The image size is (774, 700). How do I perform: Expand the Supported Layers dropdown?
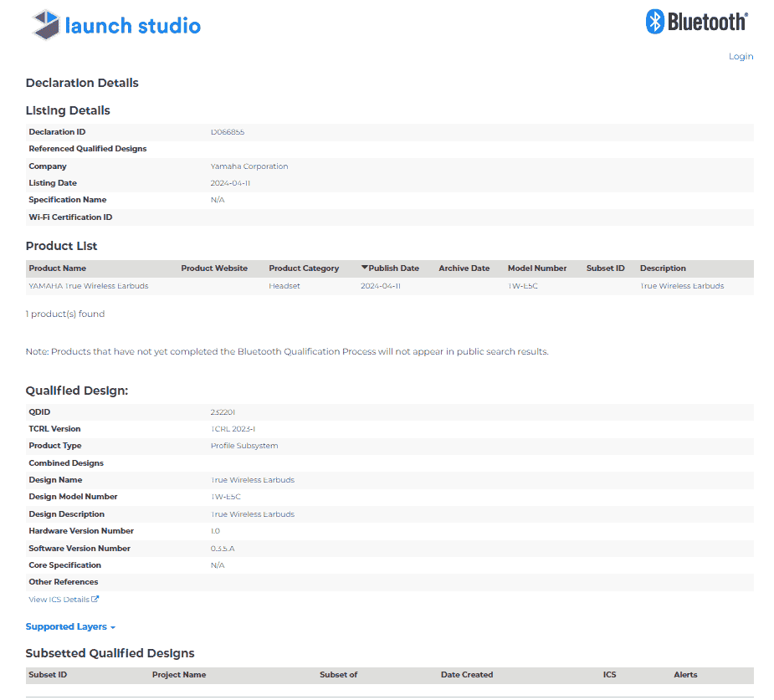pos(70,626)
